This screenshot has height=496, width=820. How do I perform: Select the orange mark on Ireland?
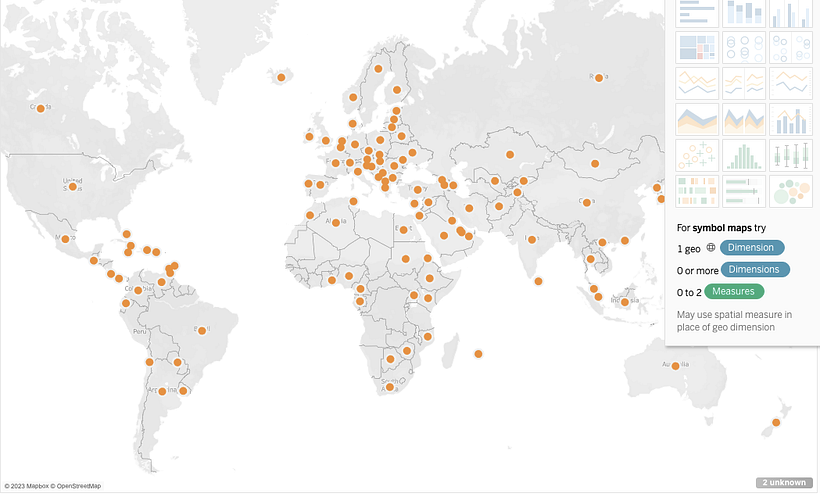pos(309,137)
